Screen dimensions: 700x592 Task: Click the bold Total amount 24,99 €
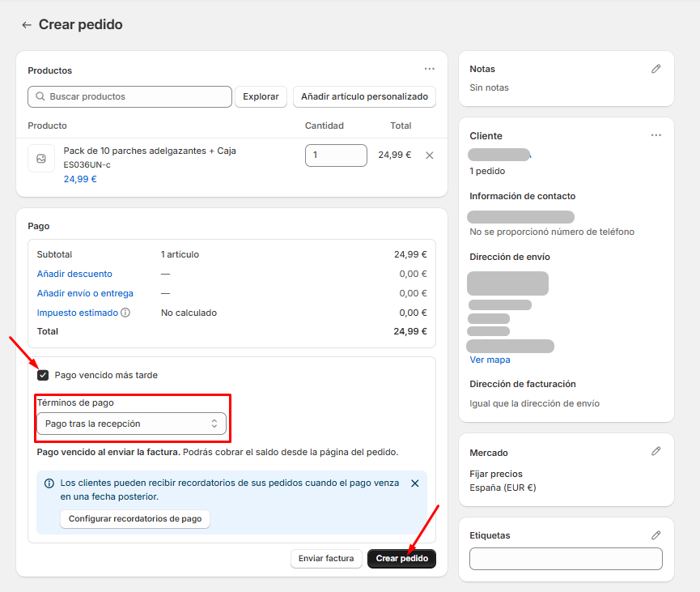point(410,331)
